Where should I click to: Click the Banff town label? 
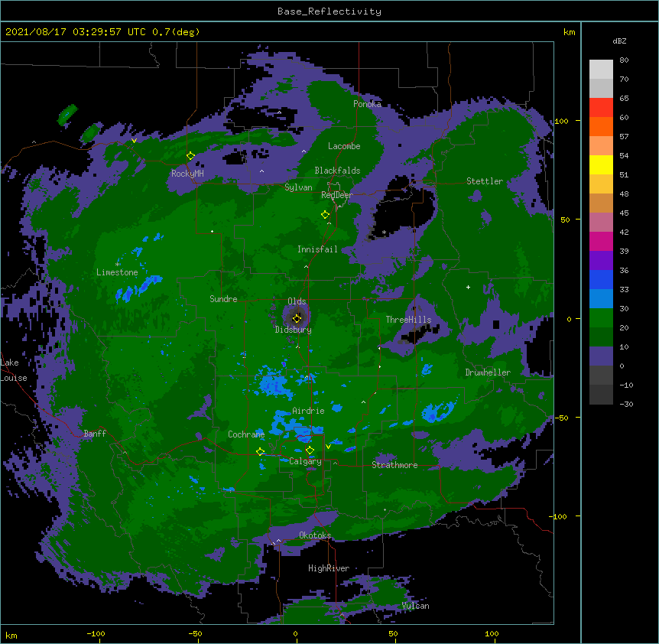(95, 434)
